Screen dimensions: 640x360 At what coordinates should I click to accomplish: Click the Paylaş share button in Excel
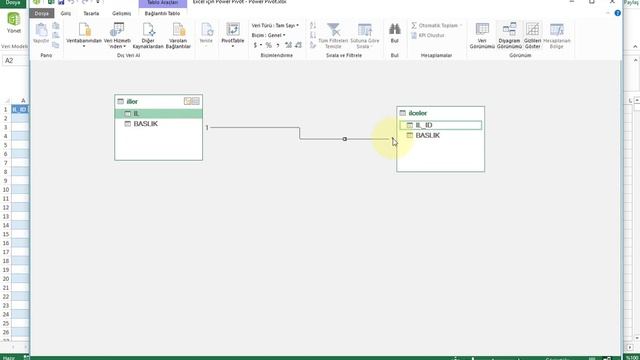point(631,2)
